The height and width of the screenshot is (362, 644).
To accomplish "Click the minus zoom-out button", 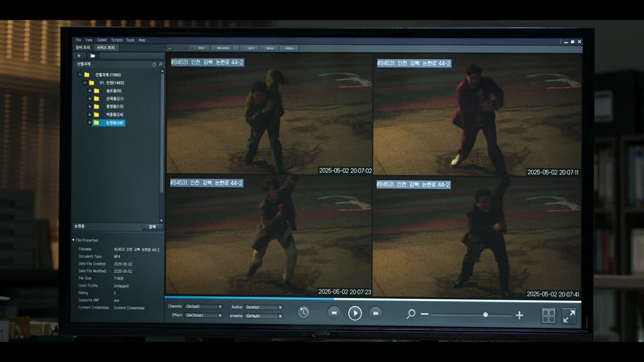I will [x=425, y=314].
